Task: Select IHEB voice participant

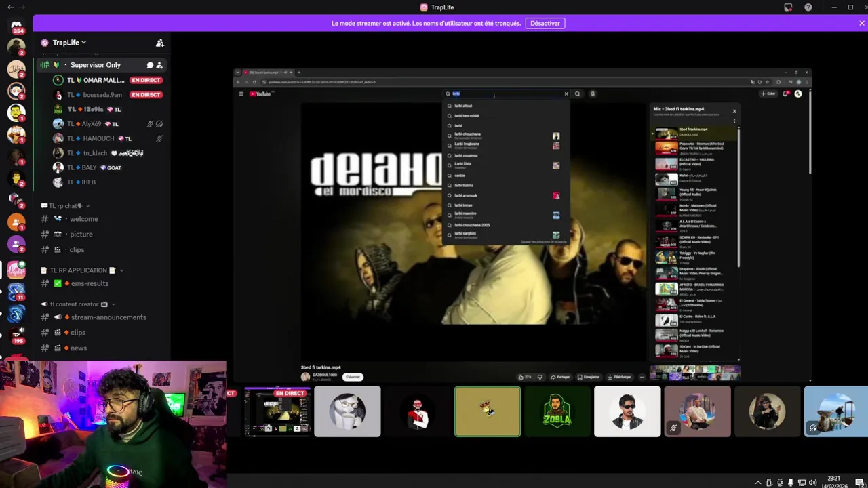Action: 108,182
